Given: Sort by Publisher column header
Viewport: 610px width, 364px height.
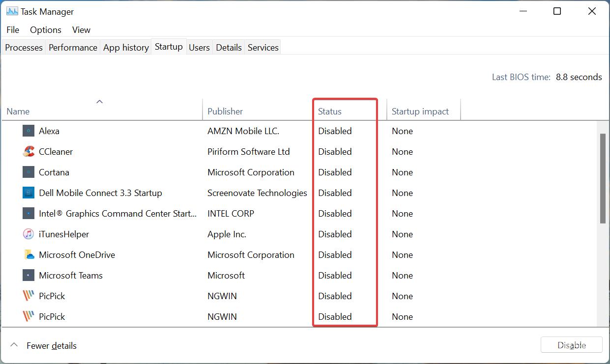Looking at the screenshot, I should point(225,112).
